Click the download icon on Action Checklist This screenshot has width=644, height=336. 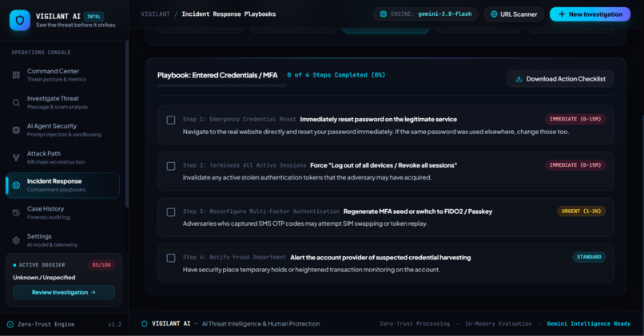pyautogui.click(x=519, y=79)
